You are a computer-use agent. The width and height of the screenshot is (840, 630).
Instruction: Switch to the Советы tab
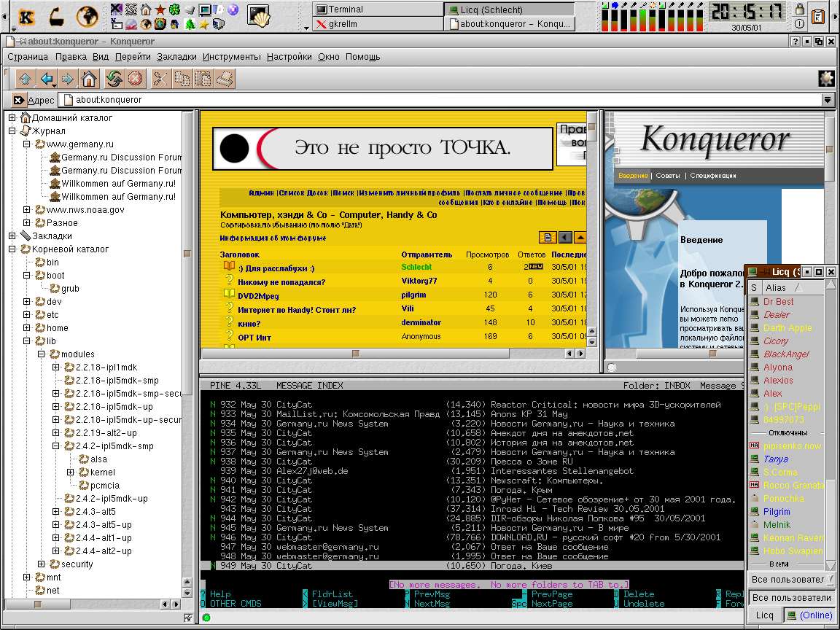(667, 176)
